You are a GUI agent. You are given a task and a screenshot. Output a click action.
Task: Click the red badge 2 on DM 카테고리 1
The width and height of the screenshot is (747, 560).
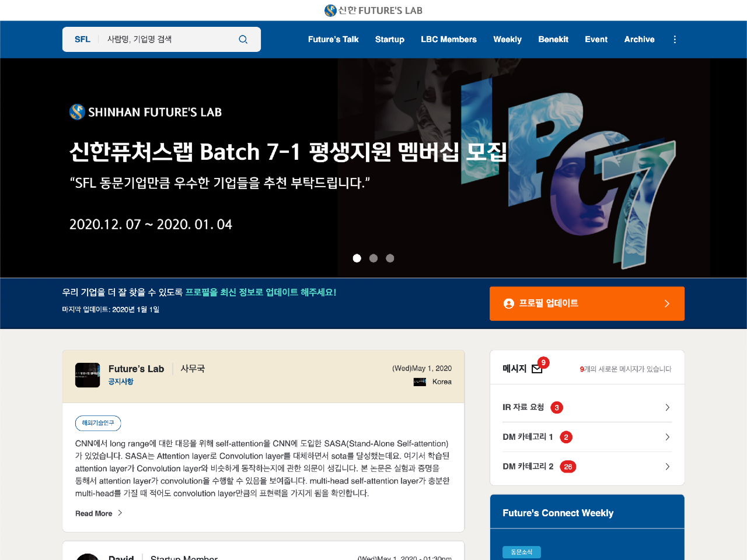point(566,437)
